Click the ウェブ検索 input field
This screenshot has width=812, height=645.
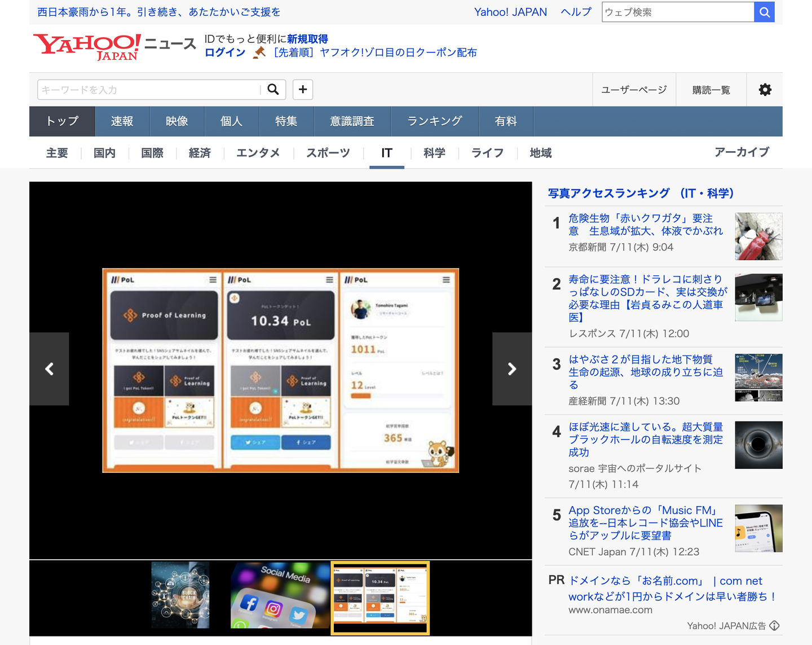678,12
